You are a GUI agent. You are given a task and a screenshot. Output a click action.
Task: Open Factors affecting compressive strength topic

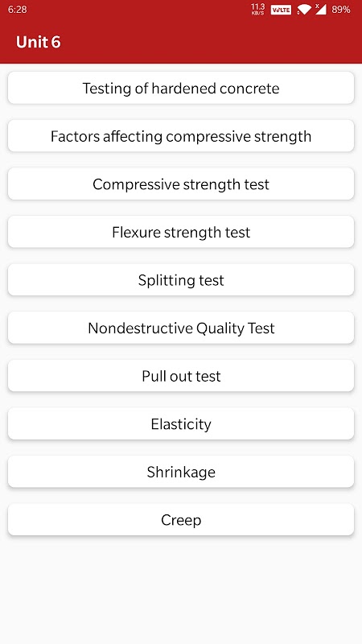[x=181, y=136]
